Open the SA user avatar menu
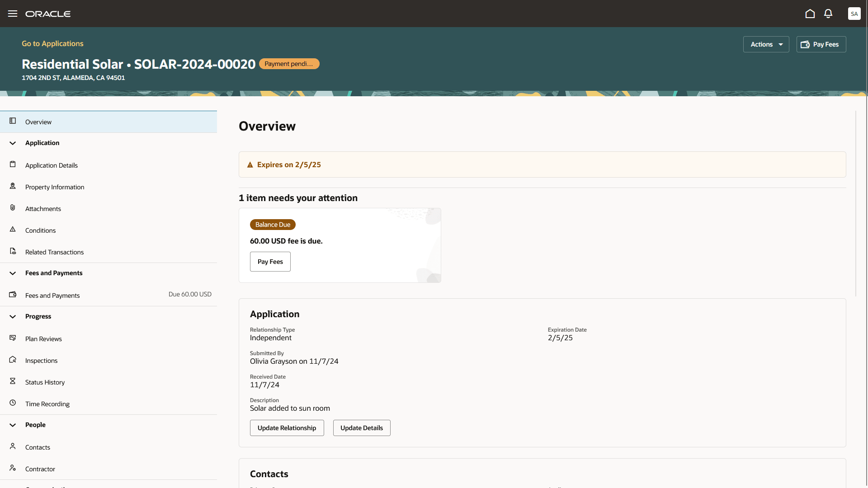Viewport: 868px width, 488px height. click(854, 14)
